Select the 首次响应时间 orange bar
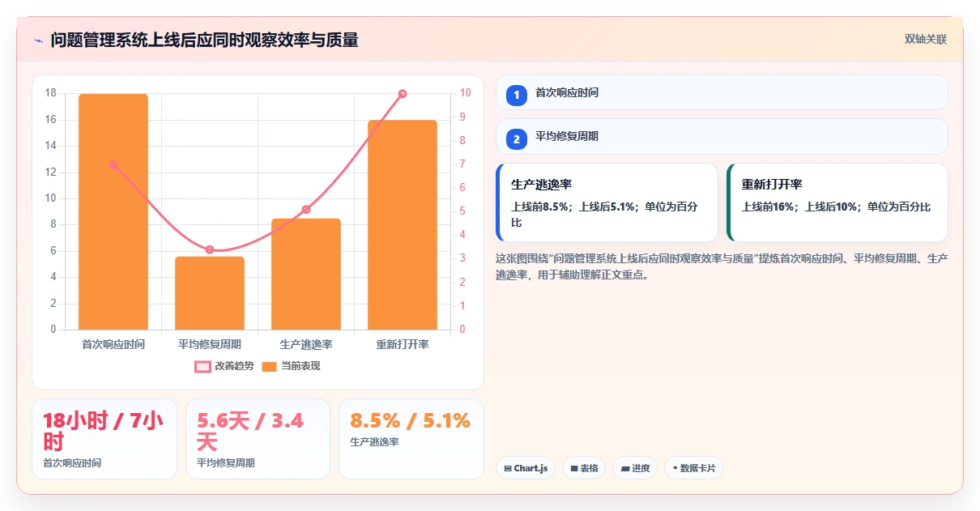 point(113,211)
